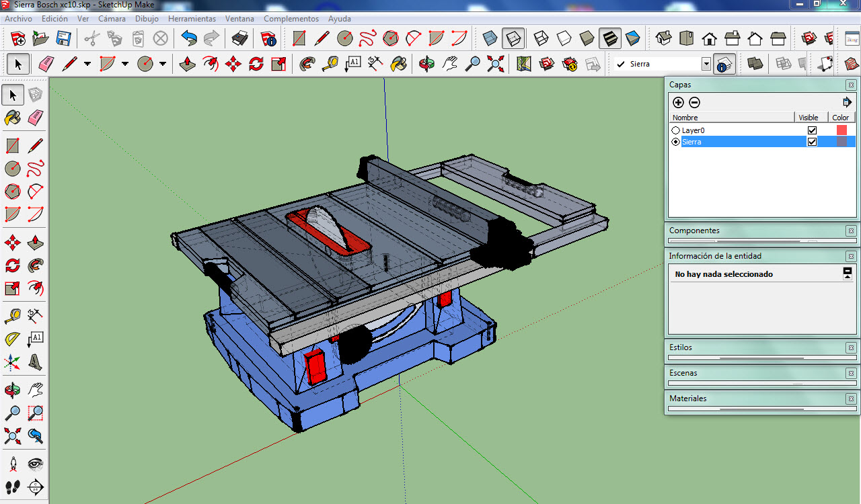Screen dimensions: 861x504
Task: Open the Herramientas menu
Action: tap(192, 19)
